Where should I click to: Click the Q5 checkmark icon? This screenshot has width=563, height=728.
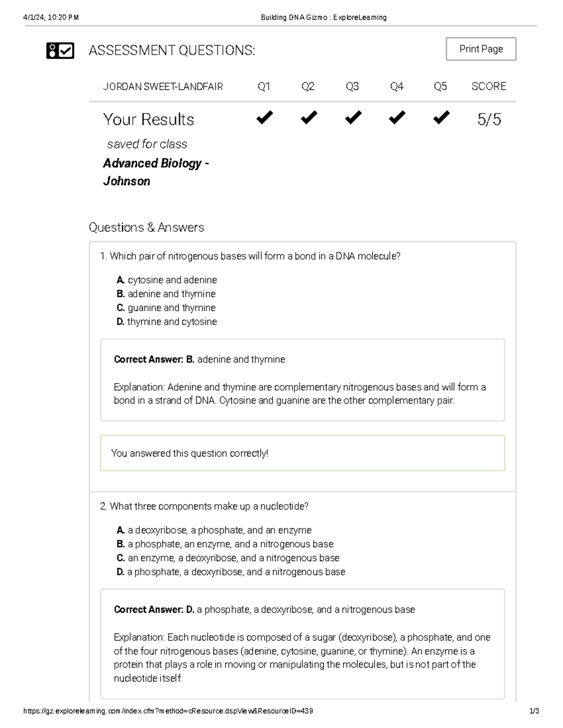(440, 119)
